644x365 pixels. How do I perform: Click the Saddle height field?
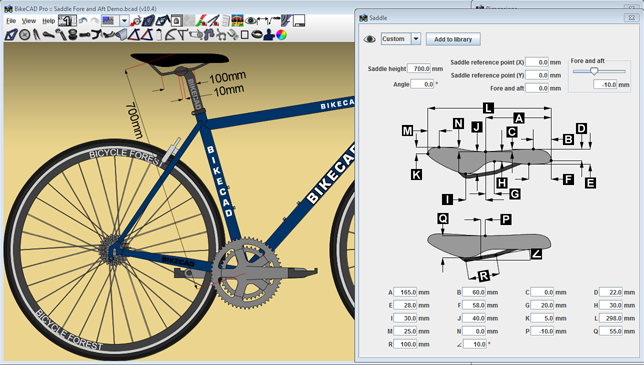419,69
